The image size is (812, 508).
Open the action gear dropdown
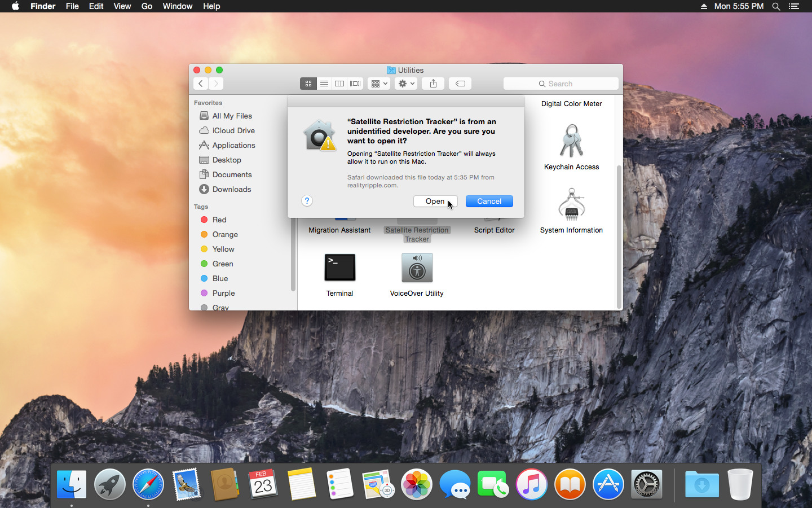coord(405,83)
